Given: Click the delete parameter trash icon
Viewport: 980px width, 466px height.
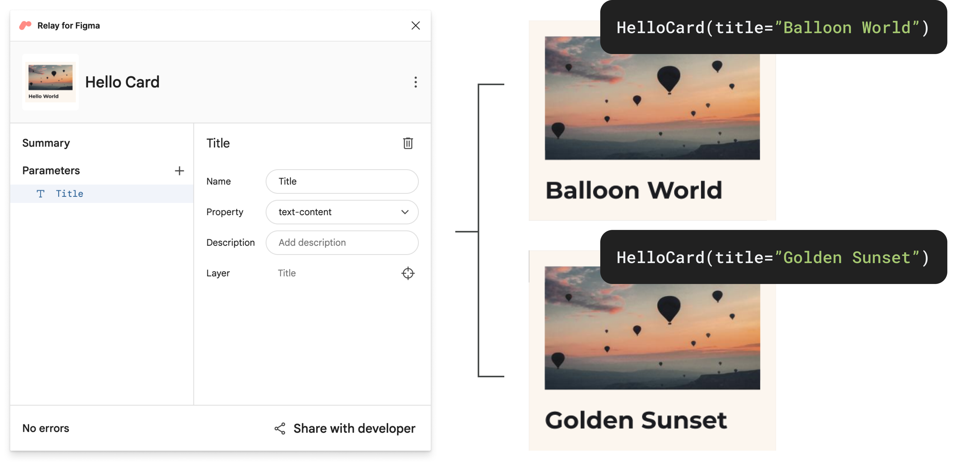Looking at the screenshot, I should pyautogui.click(x=408, y=143).
